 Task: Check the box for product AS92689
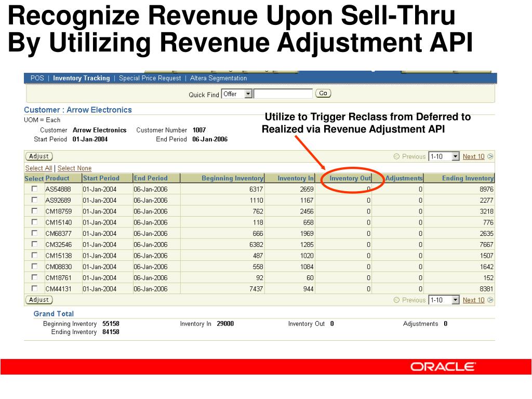click(x=34, y=200)
